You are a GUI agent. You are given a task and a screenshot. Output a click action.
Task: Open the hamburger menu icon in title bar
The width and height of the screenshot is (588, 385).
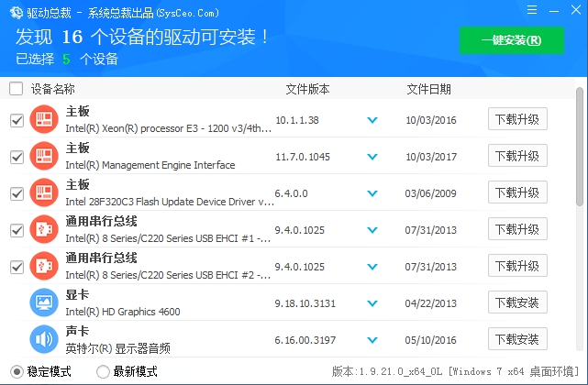[x=532, y=10]
